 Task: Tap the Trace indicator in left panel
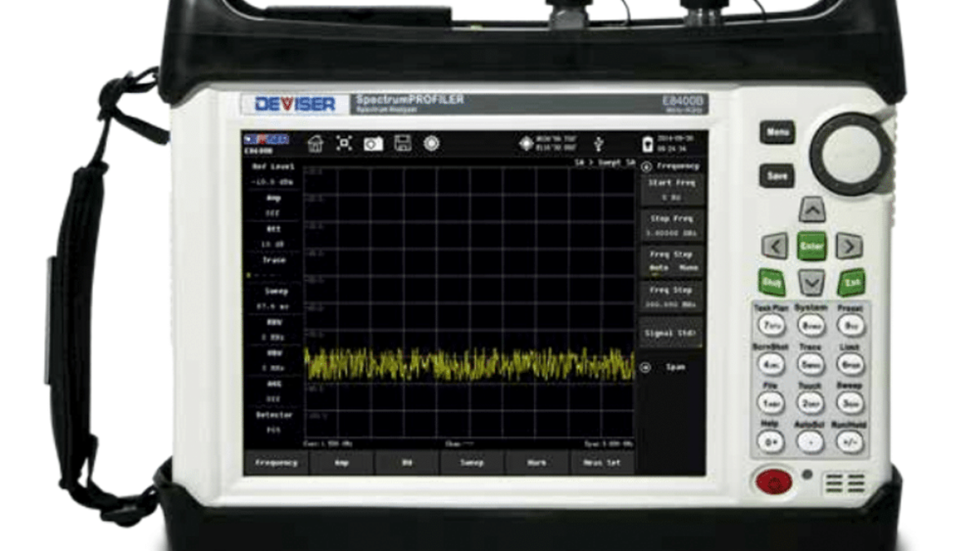click(273, 267)
